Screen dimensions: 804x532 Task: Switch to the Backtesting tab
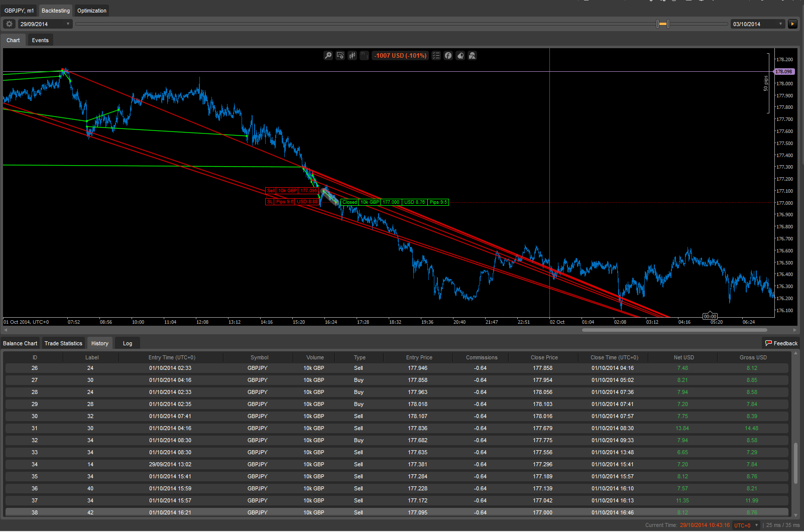coord(56,11)
